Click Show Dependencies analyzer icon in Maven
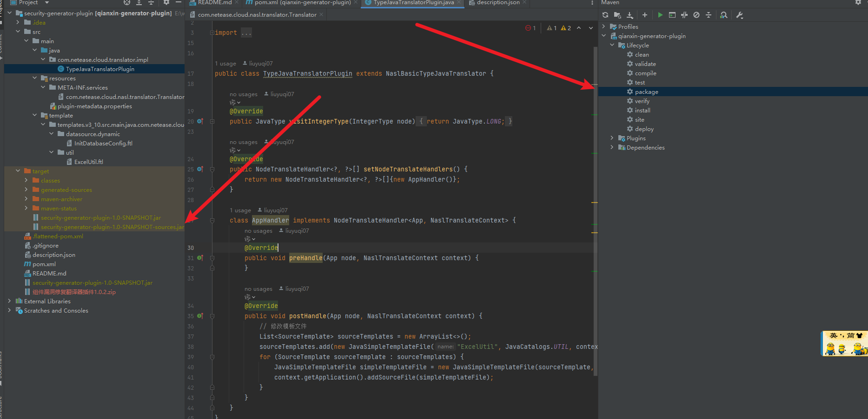Screen dimensions: 868x419 [724, 15]
